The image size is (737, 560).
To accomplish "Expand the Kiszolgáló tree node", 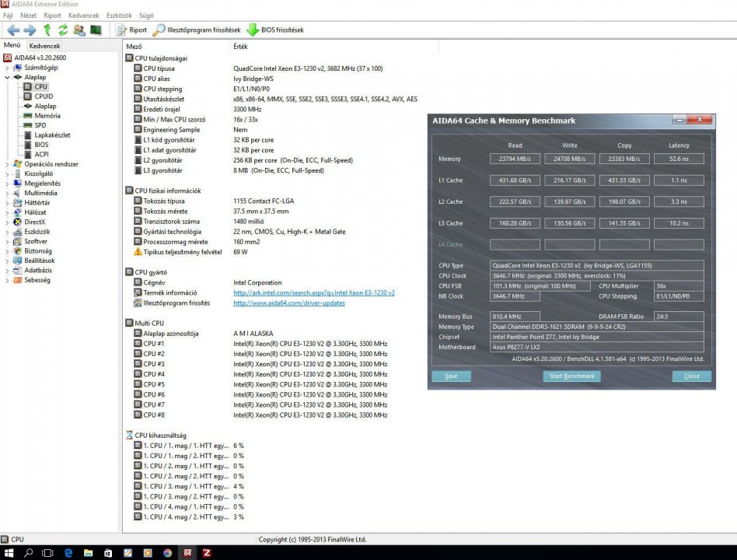I will 7,174.
